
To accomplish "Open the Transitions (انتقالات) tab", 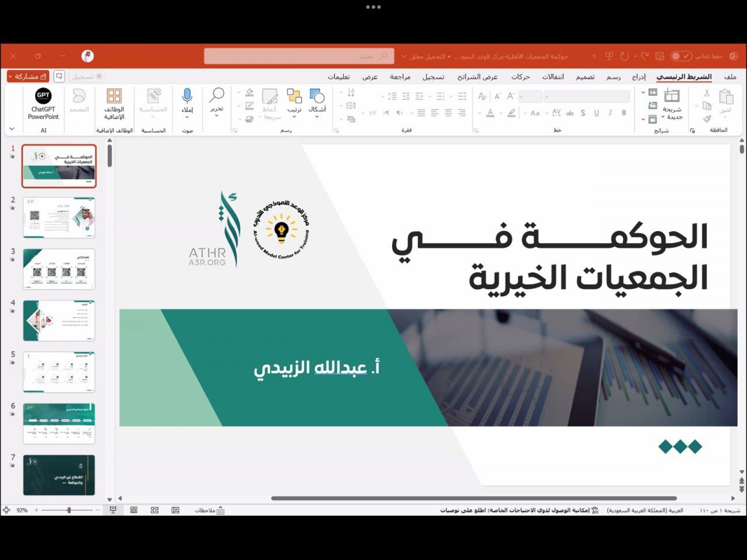I will pos(553,77).
